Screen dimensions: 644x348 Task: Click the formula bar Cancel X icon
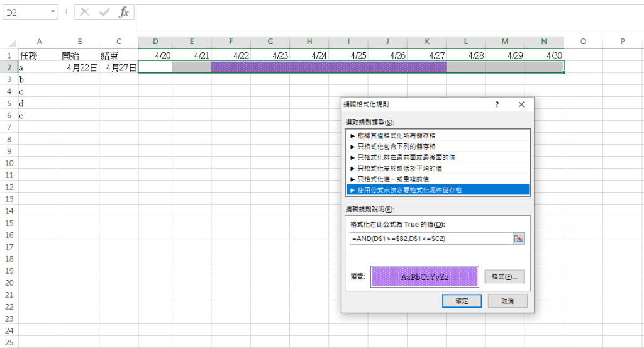pyautogui.click(x=85, y=12)
